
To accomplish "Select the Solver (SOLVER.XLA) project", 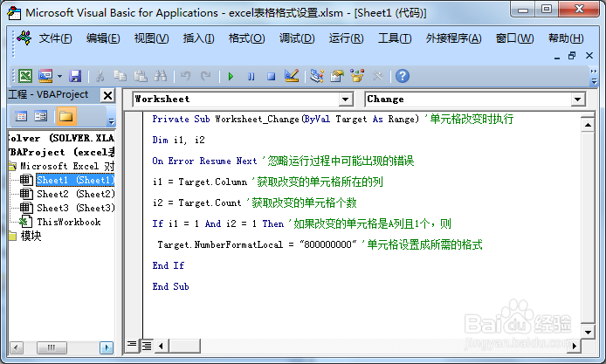I will point(61,138).
